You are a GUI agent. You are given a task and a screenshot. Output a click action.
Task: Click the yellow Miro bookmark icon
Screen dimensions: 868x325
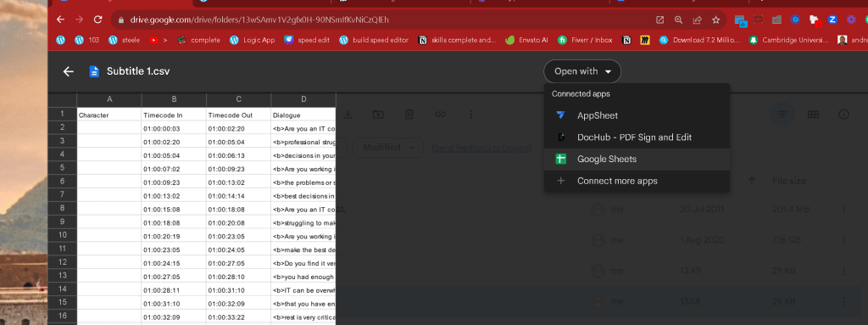pos(644,40)
